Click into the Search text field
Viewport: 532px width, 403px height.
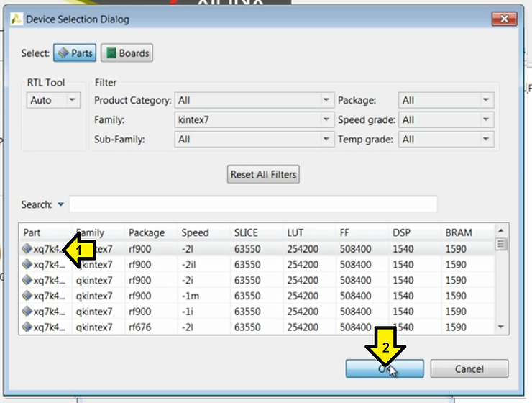[253, 204]
